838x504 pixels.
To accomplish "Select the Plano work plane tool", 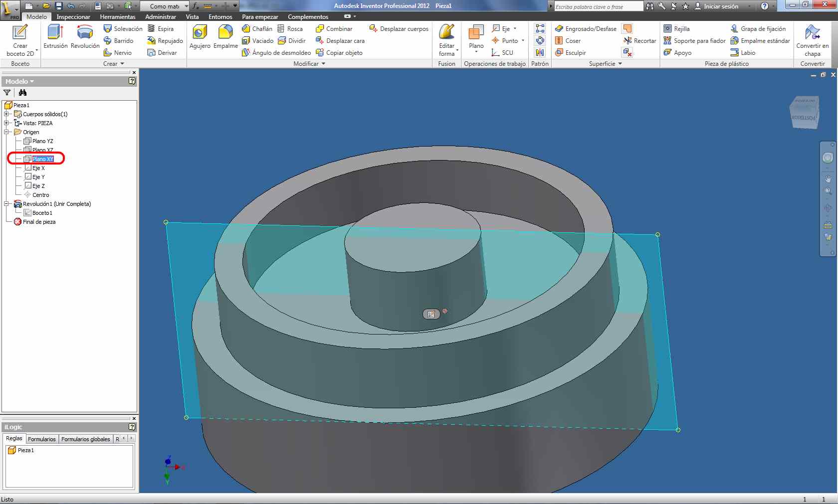I will click(x=476, y=38).
